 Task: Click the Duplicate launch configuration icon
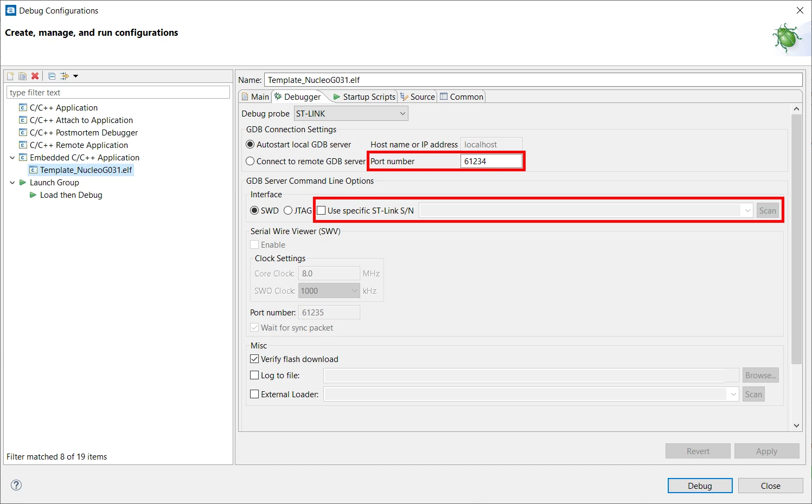(22, 76)
